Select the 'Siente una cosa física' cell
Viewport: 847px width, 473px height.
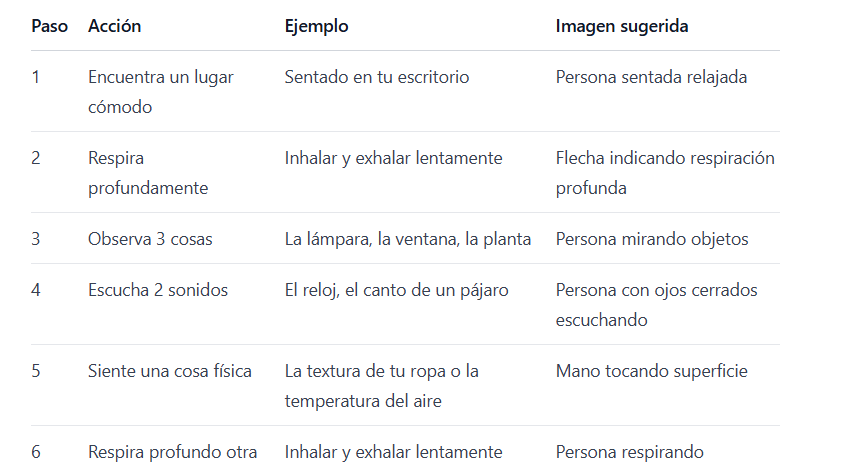[170, 371]
